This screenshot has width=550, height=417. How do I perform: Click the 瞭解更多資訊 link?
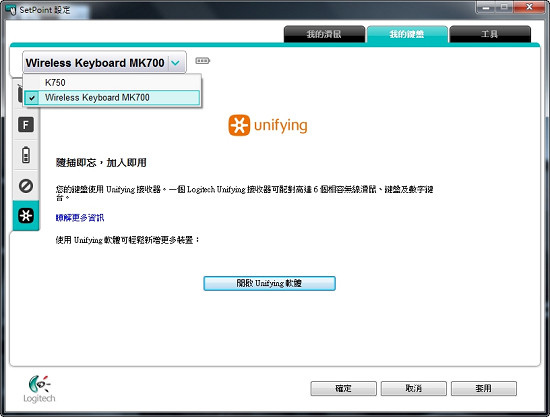80,218
